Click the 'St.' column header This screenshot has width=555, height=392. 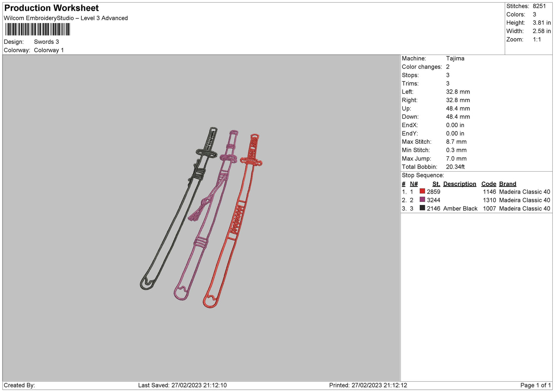(x=436, y=184)
